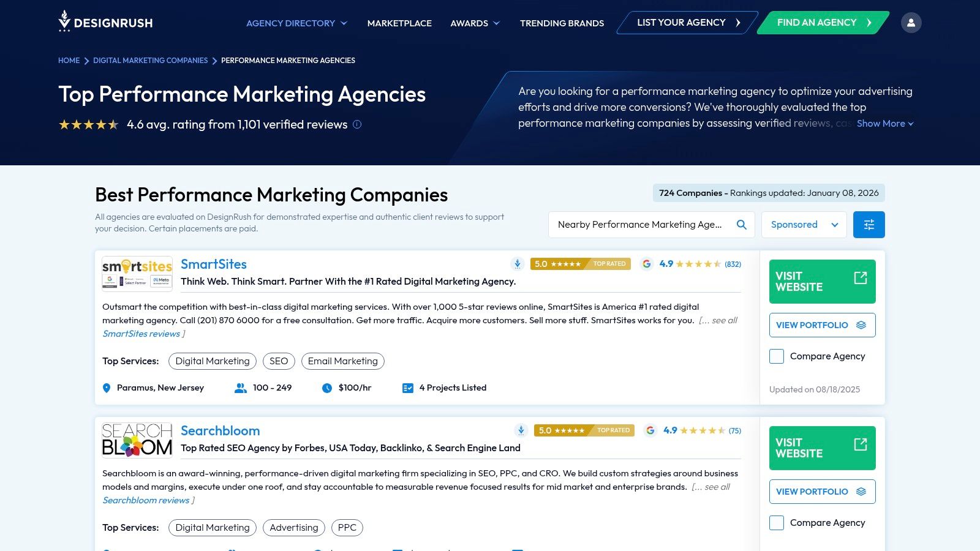
Task: Click the hourly rate clock icon
Action: [x=327, y=388]
